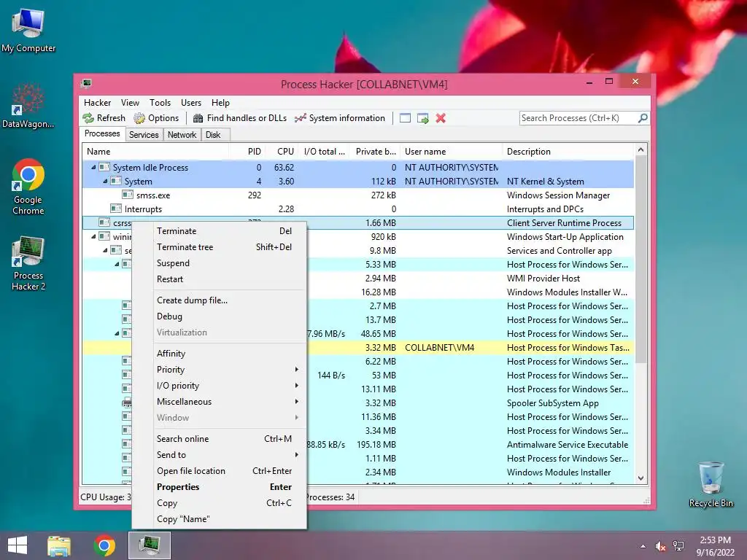Open the Users menu
747x560 pixels.
[x=191, y=102]
